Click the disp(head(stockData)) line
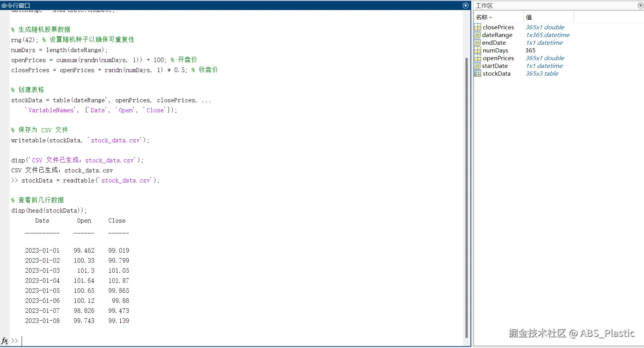The image size is (644, 348). [x=49, y=210]
